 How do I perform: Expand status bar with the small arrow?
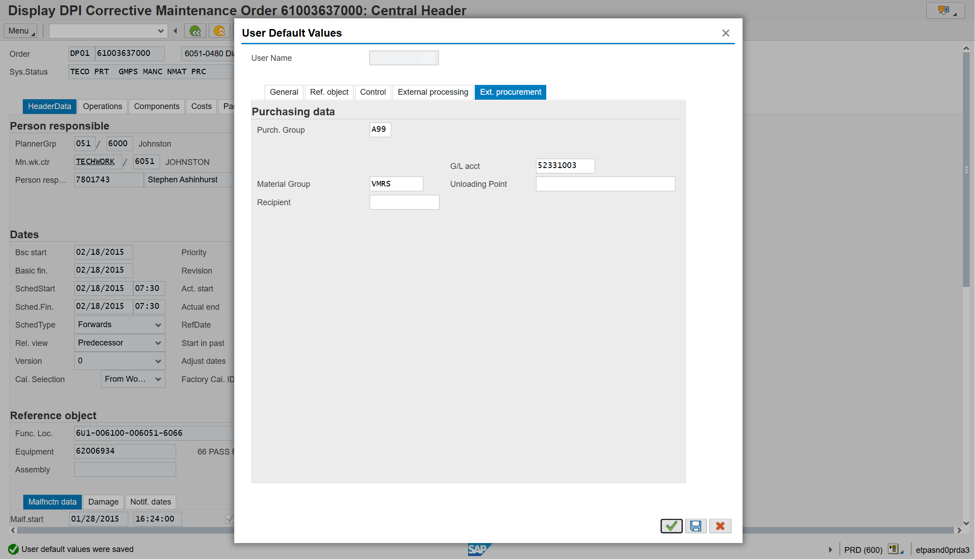[x=830, y=550]
